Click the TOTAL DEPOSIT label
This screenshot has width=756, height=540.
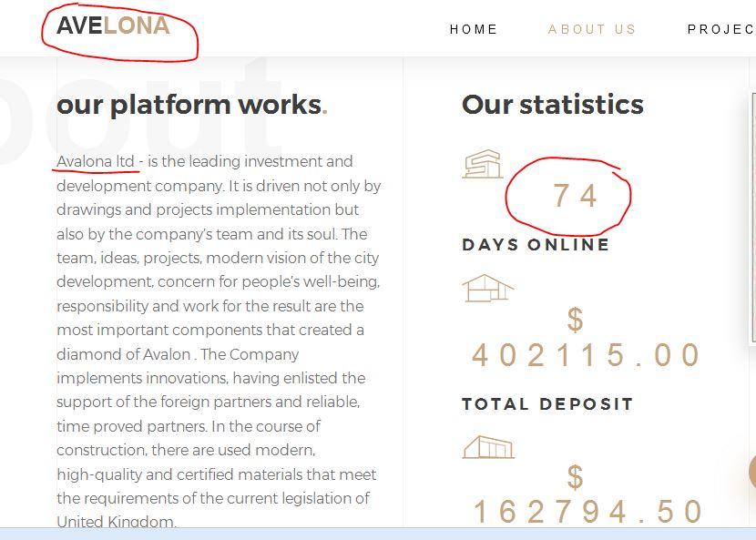click(x=547, y=404)
